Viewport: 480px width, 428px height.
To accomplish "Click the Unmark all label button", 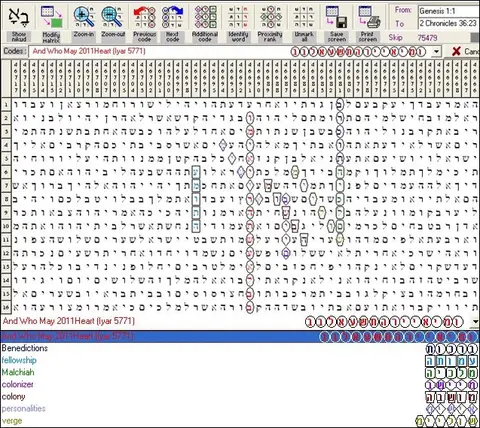I will [x=304, y=37].
